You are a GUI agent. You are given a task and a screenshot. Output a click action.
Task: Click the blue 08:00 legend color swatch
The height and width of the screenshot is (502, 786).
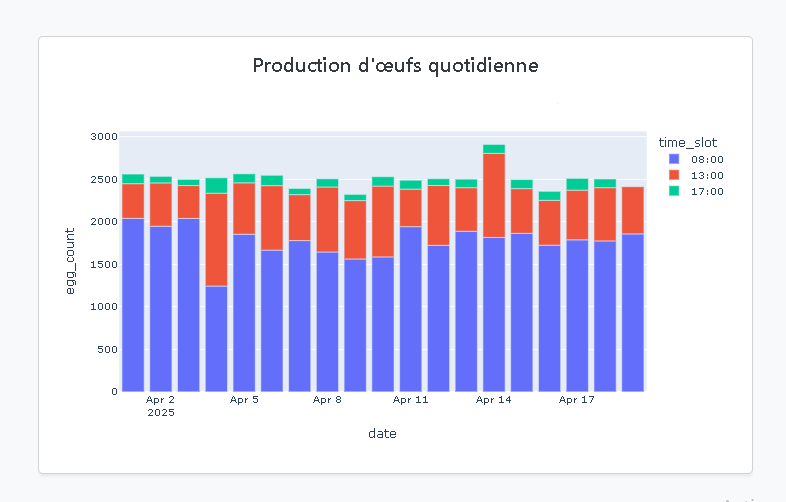click(x=673, y=159)
